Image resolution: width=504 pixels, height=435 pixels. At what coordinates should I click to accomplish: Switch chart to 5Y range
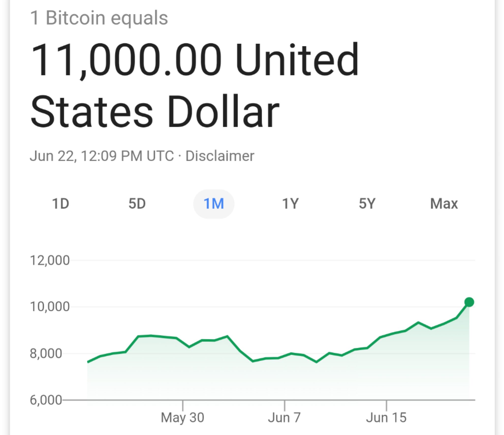[367, 204]
